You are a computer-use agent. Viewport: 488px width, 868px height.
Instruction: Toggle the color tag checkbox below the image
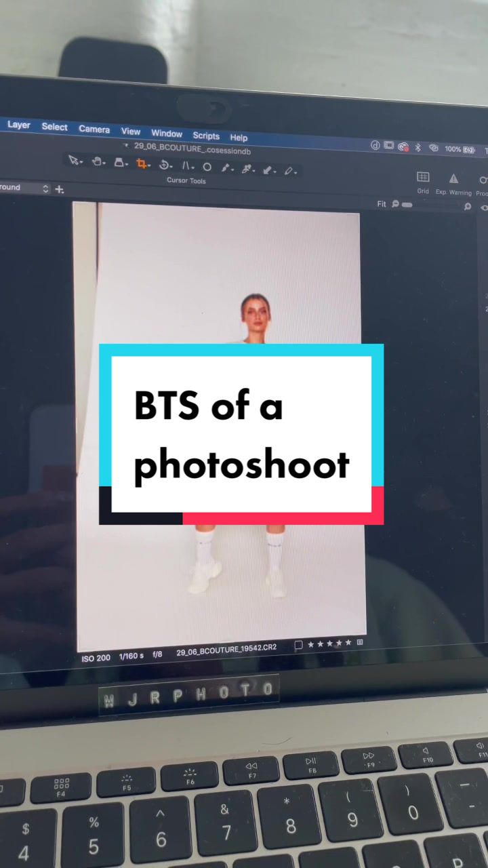[298, 646]
